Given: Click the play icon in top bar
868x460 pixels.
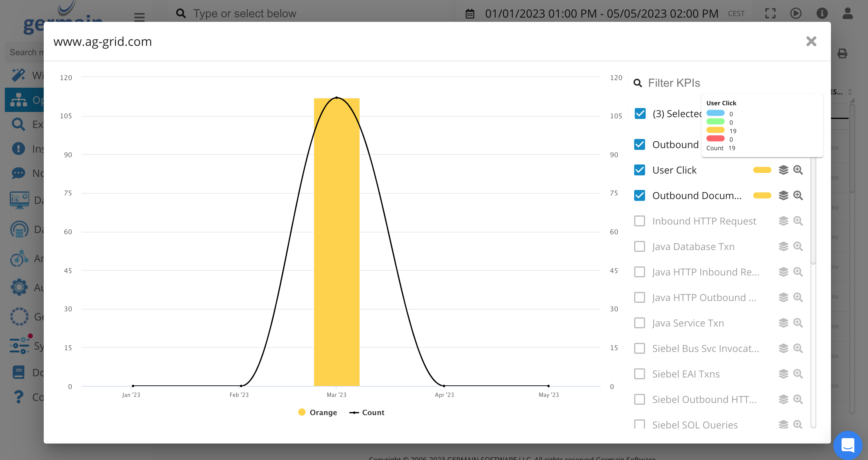Looking at the screenshot, I should tap(796, 13).
